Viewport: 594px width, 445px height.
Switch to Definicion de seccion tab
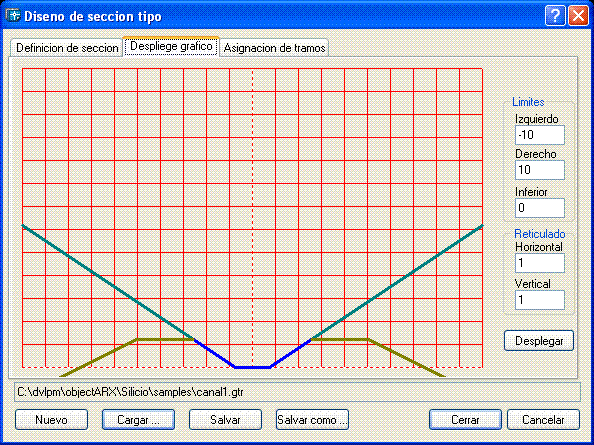tap(67, 48)
